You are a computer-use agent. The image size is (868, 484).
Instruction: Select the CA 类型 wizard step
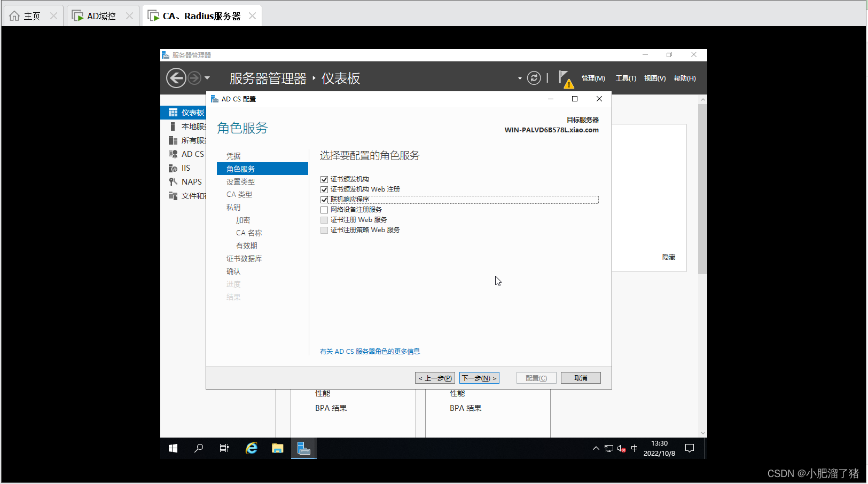coord(239,194)
